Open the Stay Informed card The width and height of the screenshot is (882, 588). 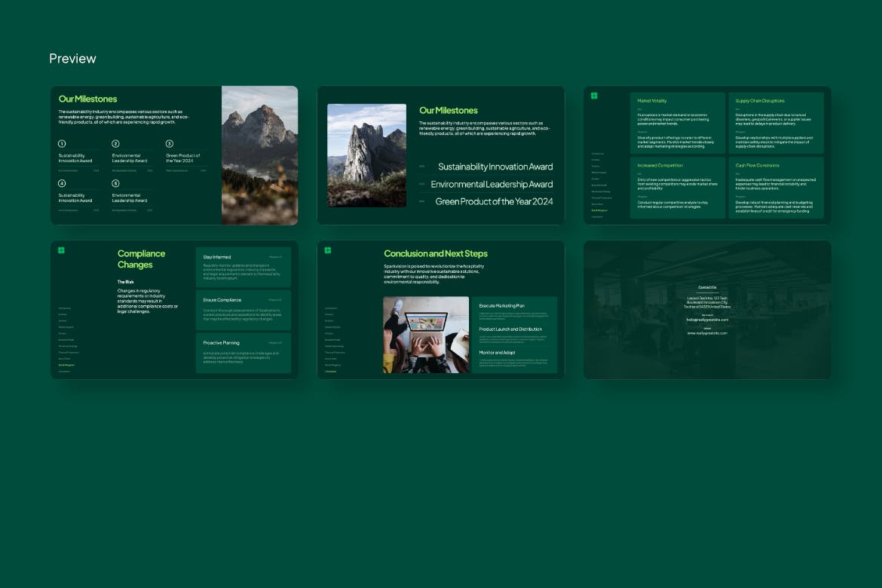click(243, 267)
